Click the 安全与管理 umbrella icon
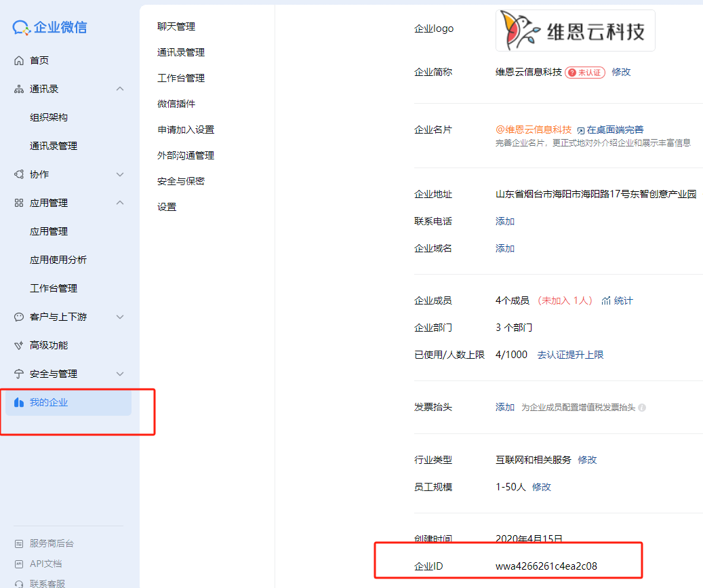Image resolution: width=703 pixels, height=588 pixels. pyautogui.click(x=19, y=374)
